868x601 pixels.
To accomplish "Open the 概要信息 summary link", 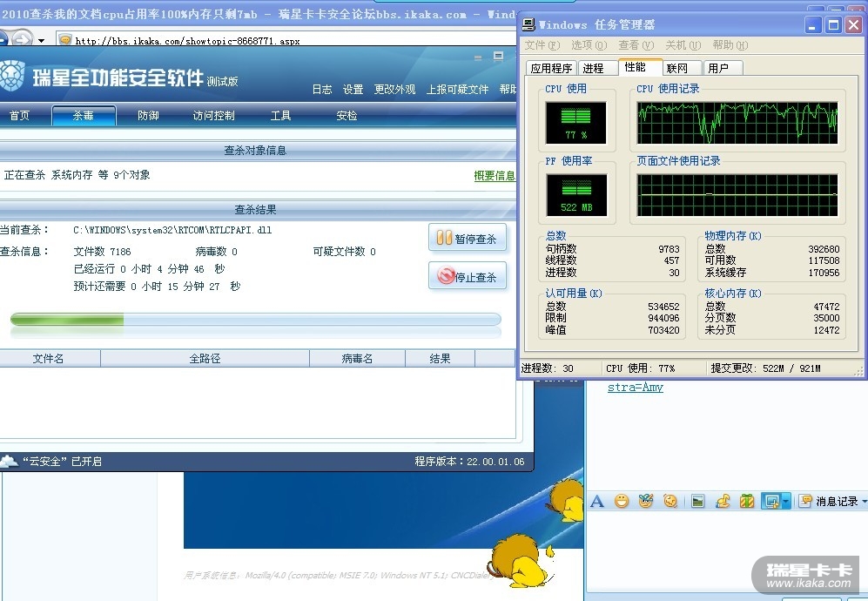I will pos(495,176).
